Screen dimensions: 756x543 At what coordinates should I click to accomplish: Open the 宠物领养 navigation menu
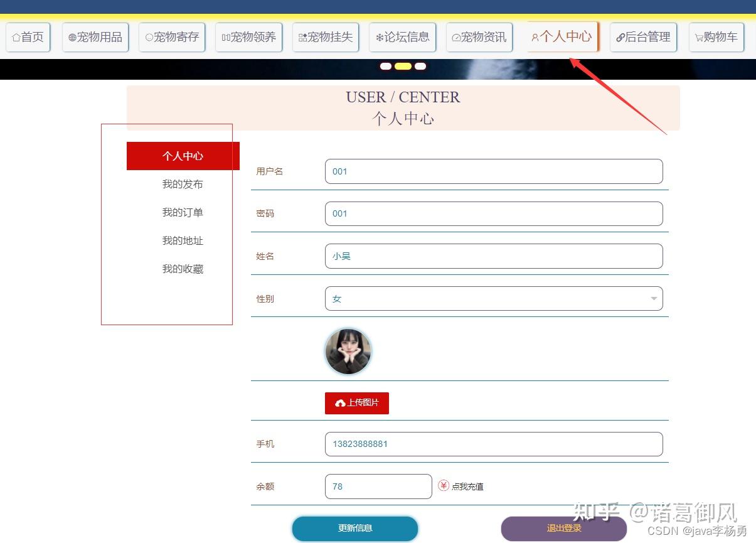[248, 36]
